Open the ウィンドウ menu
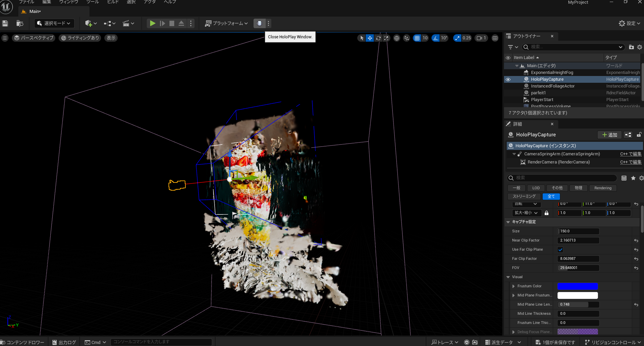This screenshot has width=644, height=346. point(69,2)
